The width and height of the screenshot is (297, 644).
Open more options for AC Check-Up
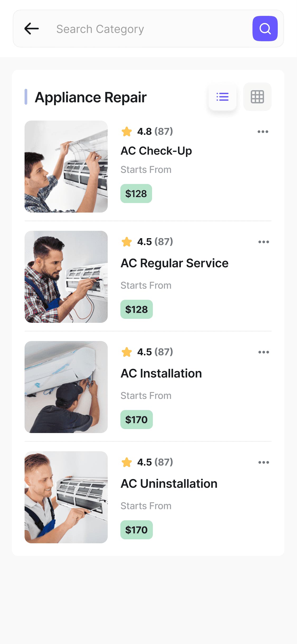point(263,132)
